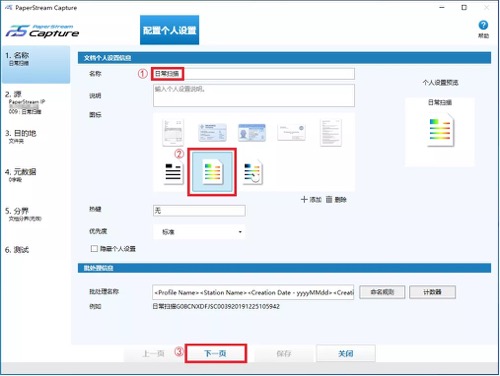The width and height of the screenshot is (500, 376).
Task: Click the profile name input field
Action: (x=253, y=74)
